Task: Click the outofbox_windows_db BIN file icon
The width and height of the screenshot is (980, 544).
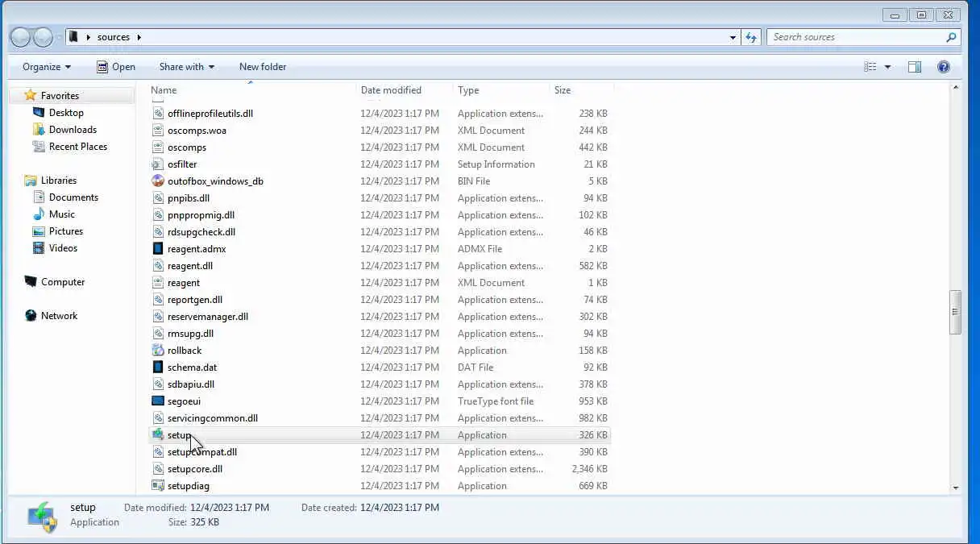Action: pos(158,181)
